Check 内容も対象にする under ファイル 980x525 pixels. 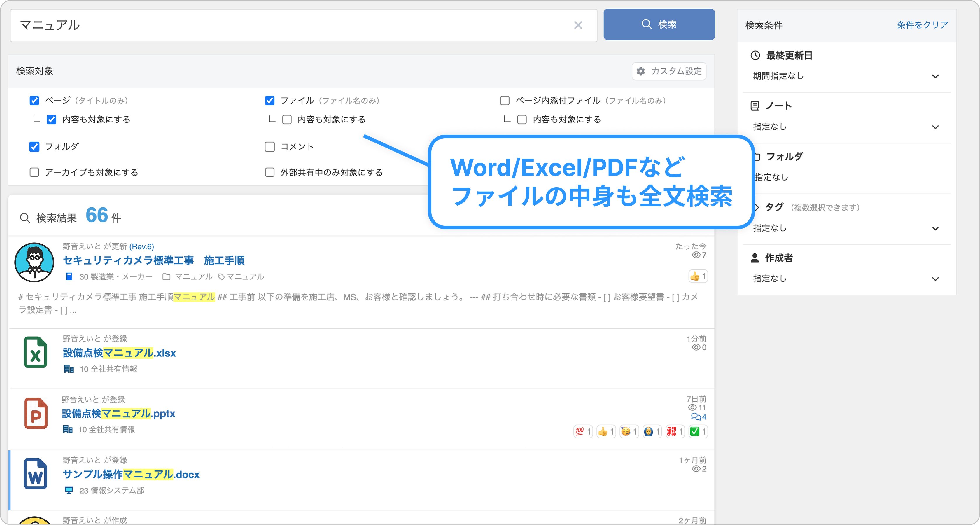pyautogui.click(x=287, y=120)
